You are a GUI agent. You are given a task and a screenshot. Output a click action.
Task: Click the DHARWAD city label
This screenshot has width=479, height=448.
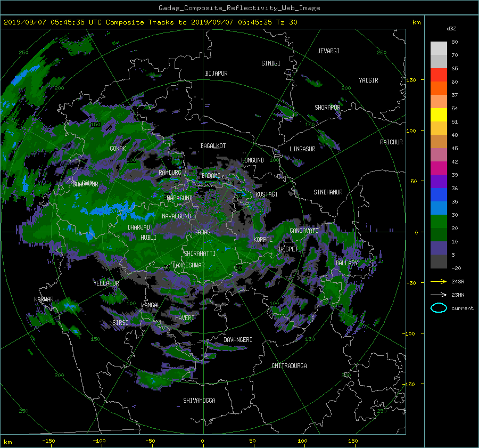(x=138, y=227)
